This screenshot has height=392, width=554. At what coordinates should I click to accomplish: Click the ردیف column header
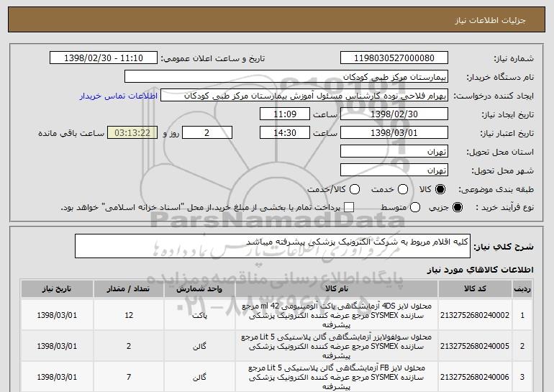[522, 289]
